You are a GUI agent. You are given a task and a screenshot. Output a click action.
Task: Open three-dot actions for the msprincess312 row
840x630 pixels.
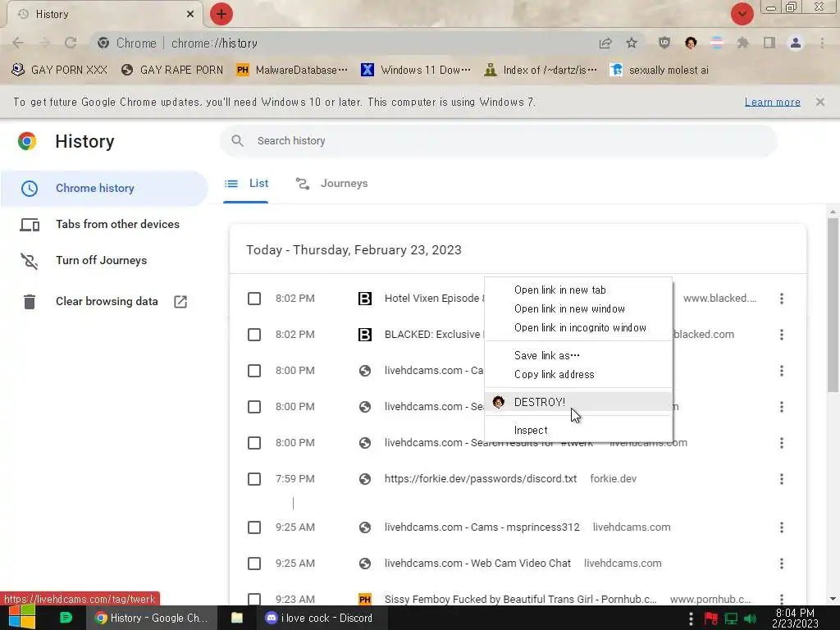(782, 527)
